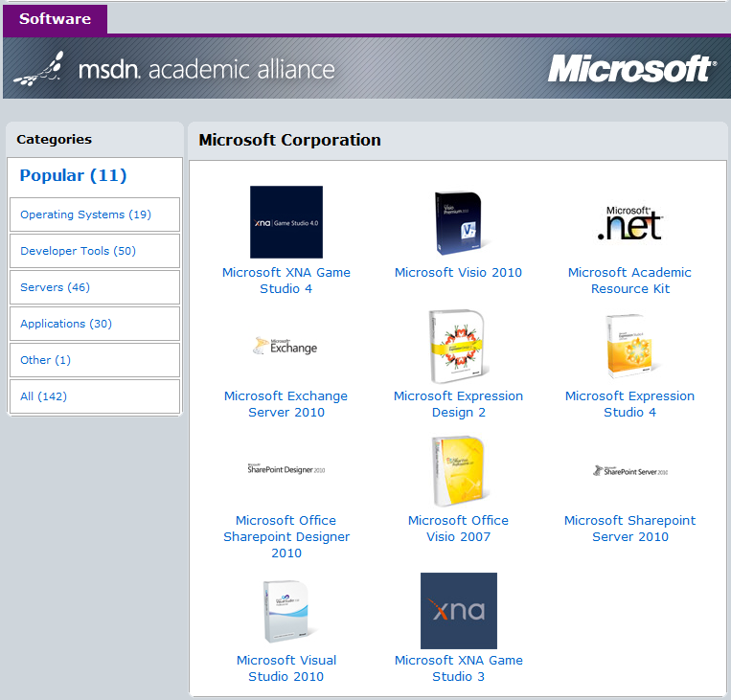This screenshot has width=731, height=700.
Task: Open the Operating Systems (19) category
Action: tap(95, 215)
